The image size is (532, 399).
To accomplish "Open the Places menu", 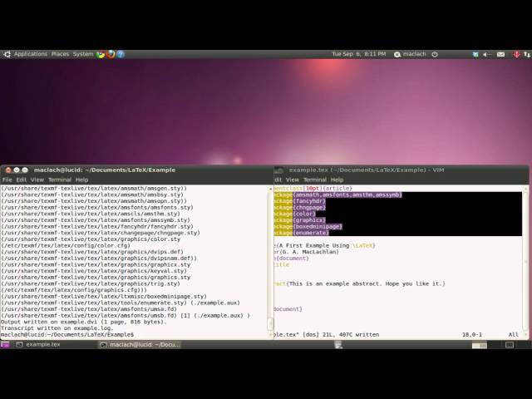I will [60, 54].
